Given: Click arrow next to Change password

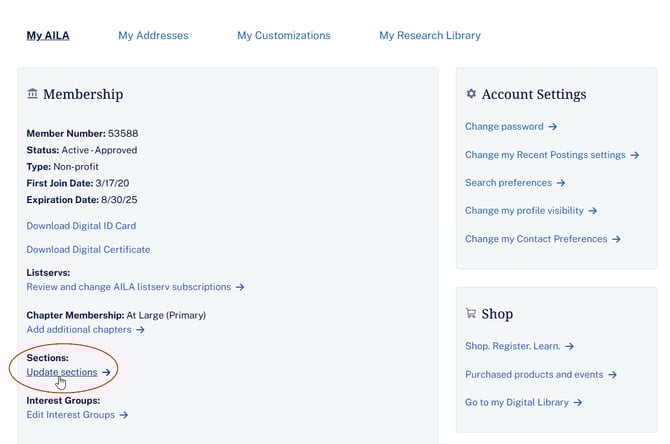Looking at the screenshot, I should 553,127.
